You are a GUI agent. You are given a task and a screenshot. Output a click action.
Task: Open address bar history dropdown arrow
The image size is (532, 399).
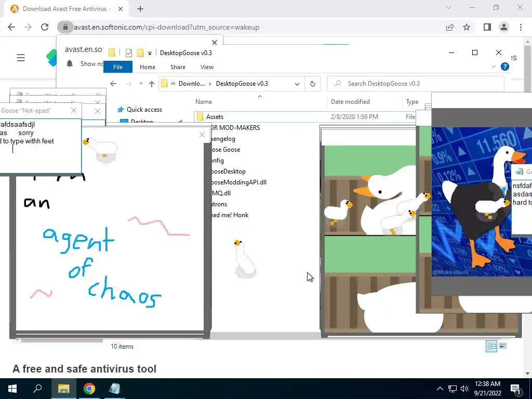[x=297, y=84]
